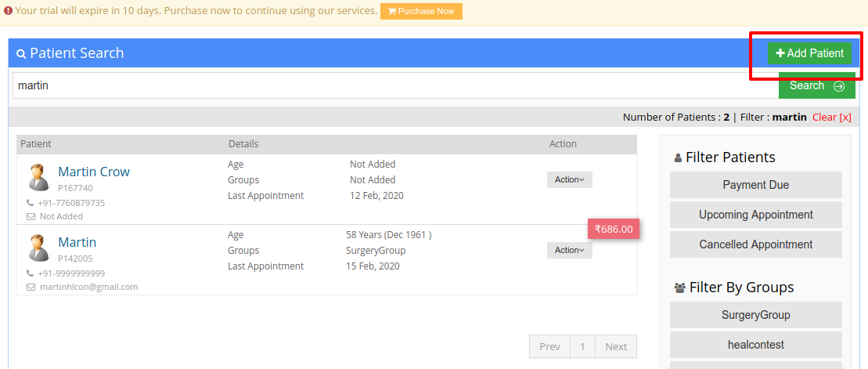868x369 pixels.
Task: Clear the martin filter
Action: pyautogui.click(x=831, y=117)
